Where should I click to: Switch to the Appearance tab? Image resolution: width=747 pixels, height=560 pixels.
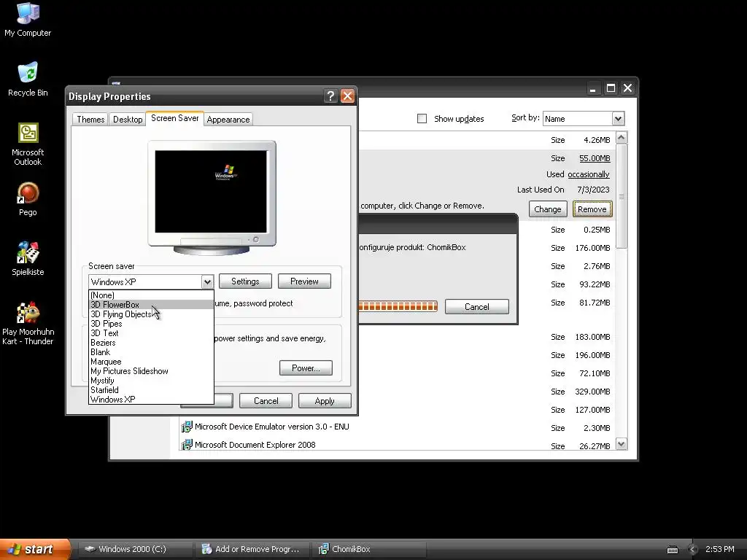click(x=228, y=120)
